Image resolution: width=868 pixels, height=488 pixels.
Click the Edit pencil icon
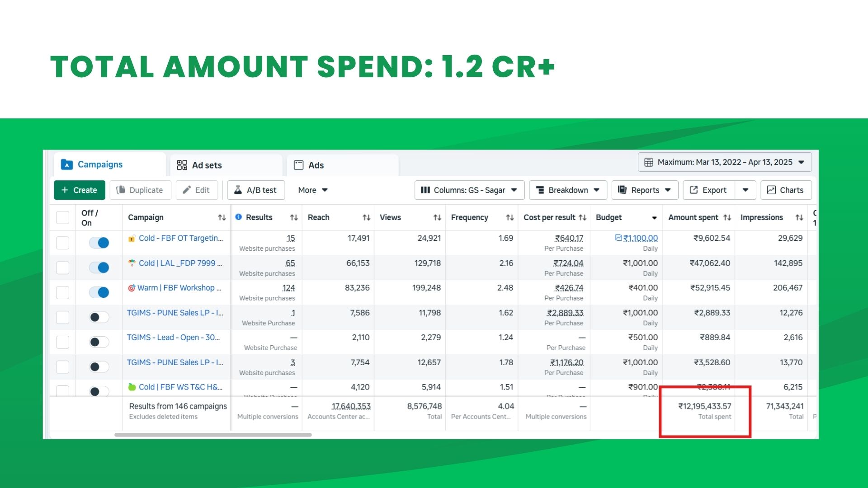pos(186,190)
